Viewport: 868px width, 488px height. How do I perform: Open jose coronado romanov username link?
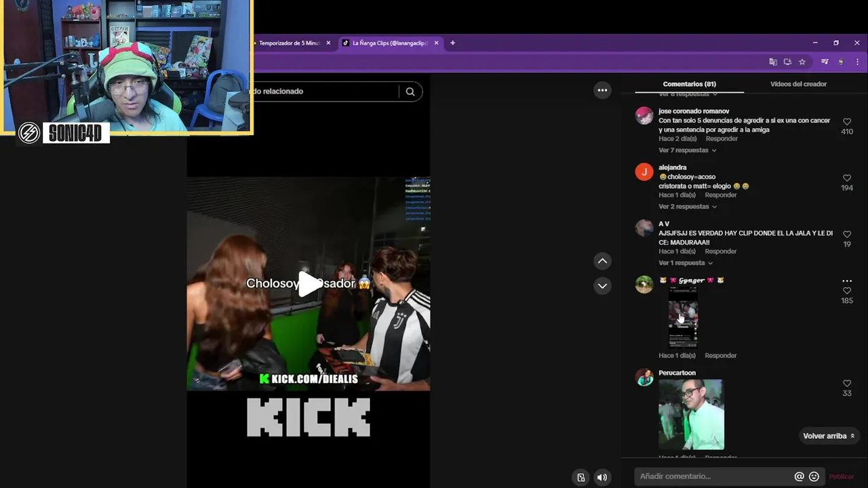coord(694,111)
